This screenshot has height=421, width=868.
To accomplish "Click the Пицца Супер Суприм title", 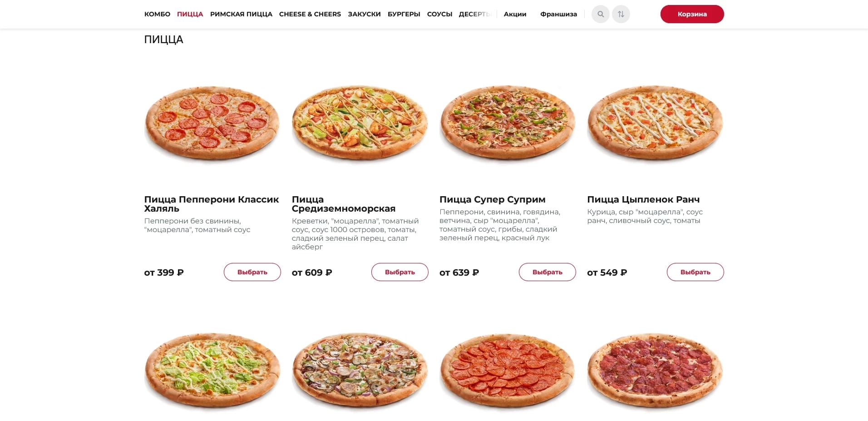I will [492, 199].
